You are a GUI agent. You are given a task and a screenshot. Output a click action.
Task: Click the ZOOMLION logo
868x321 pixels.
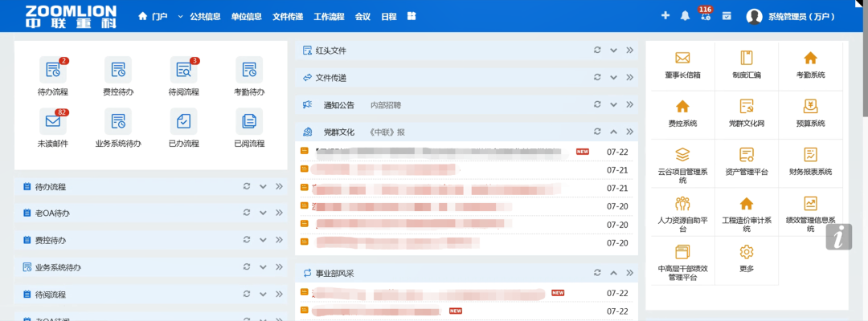(71, 16)
